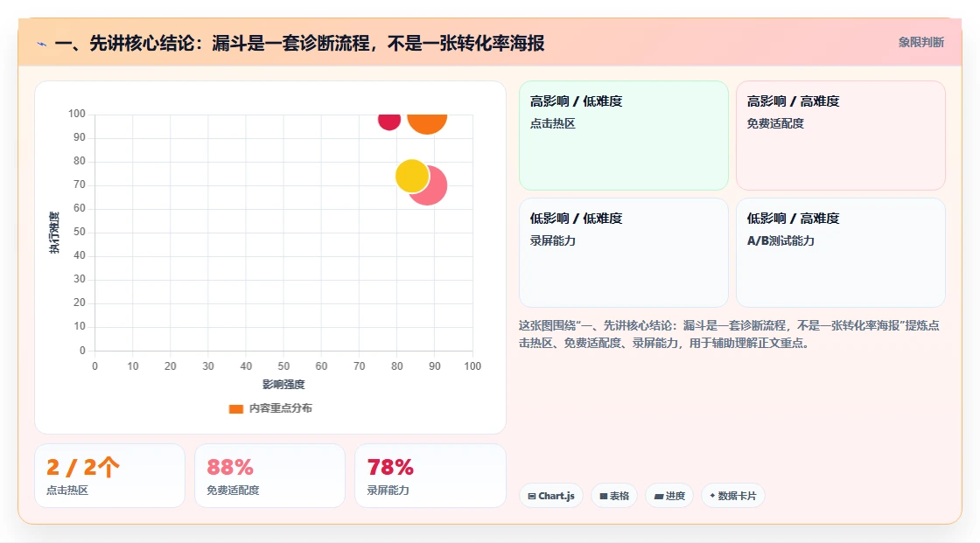Open the 高影响 / 低难度 quadrant card

click(624, 136)
